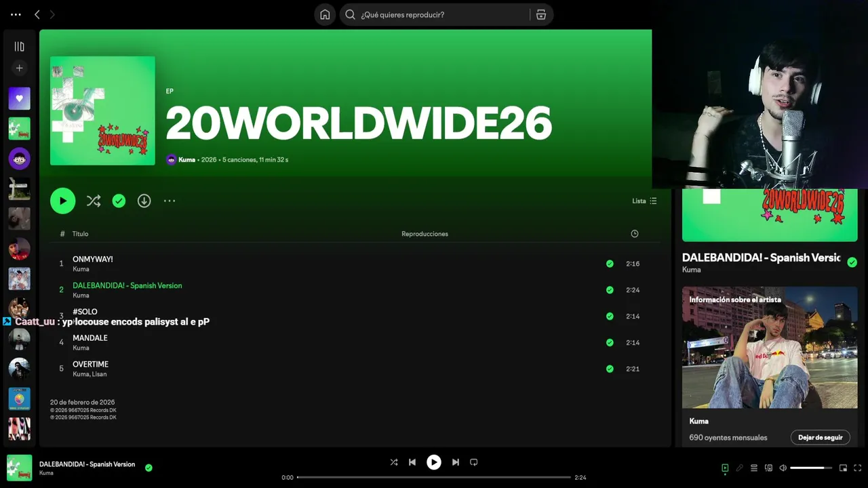The height and width of the screenshot is (488, 868).
Task: Open 20WORLDWIDE26 album in sidebar
Action: point(19,129)
